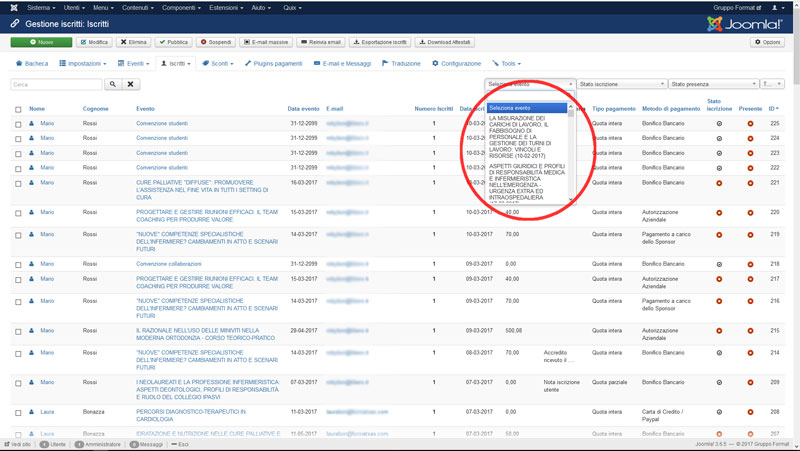Open the Utenti menu
Screen dimensions: 800x451
(74, 8)
